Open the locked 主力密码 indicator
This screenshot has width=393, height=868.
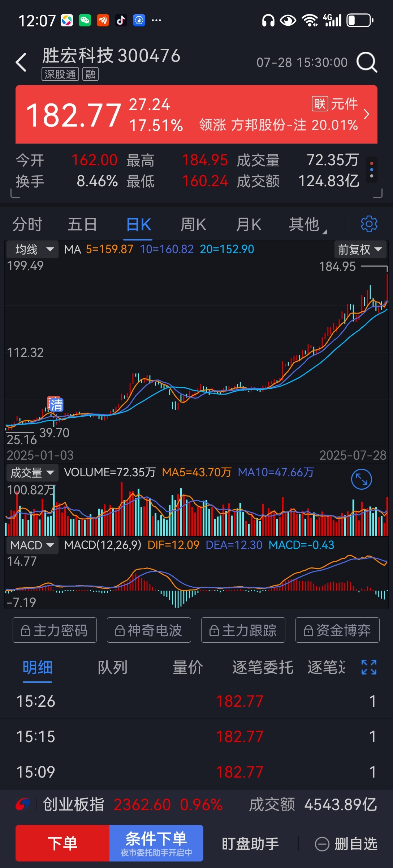(x=55, y=630)
